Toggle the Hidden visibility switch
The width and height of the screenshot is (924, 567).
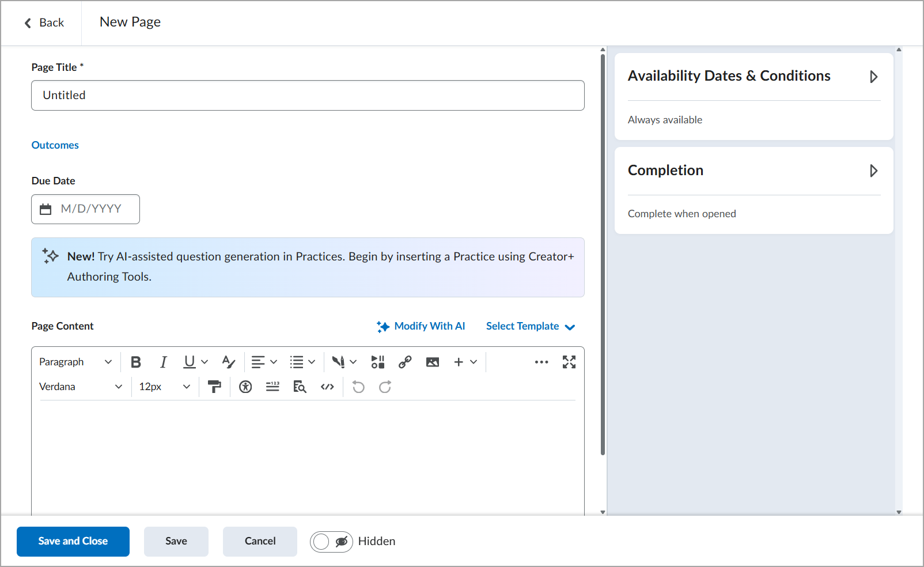(x=331, y=542)
